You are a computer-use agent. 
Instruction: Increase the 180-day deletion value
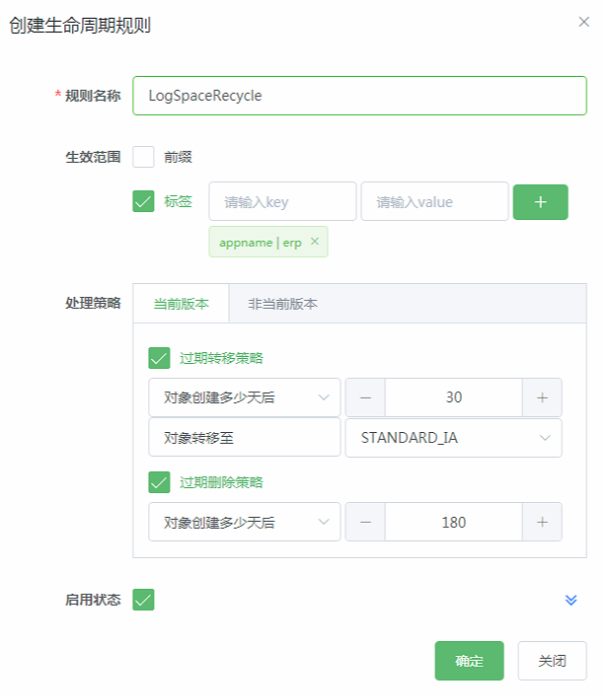pyautogui.click(x=542, y=522)
